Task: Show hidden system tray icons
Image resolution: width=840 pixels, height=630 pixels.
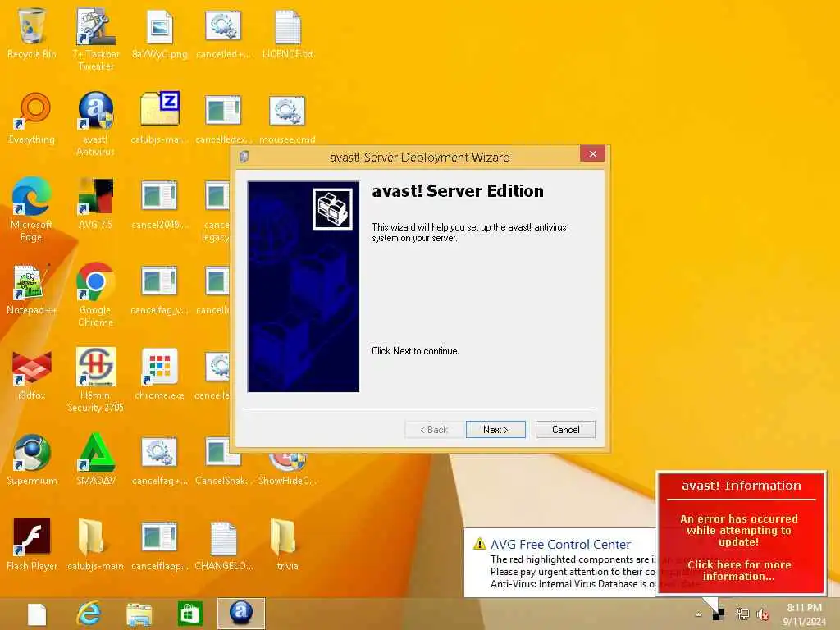Action: point(699,614)
